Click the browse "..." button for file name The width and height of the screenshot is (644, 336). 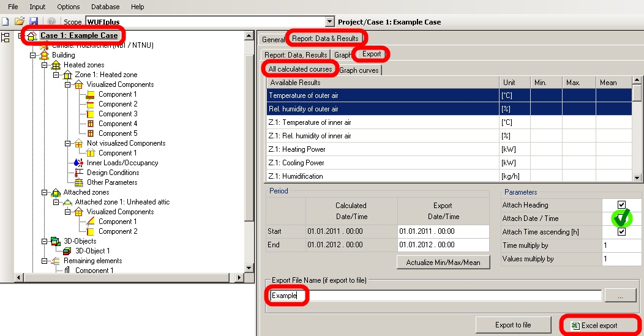620,296
